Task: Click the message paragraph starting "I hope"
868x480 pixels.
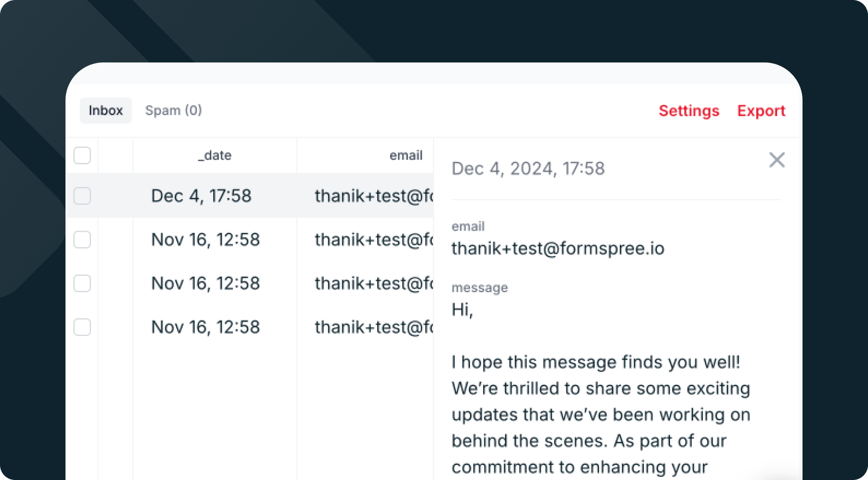Action: coord(600,414)
